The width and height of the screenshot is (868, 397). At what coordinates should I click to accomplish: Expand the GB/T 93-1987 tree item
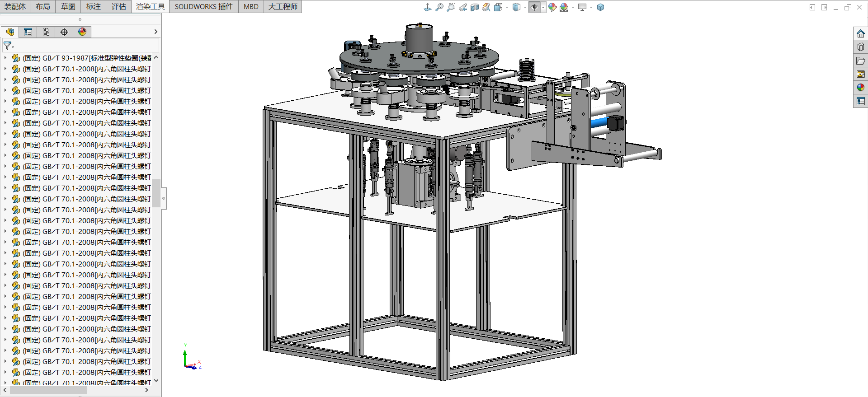pyautogui.click(x=5, y=58)
